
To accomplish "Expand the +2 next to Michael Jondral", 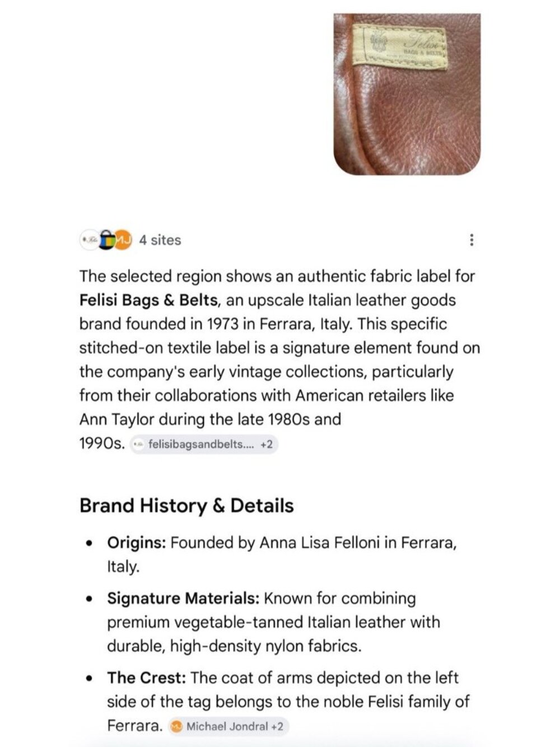I will click(277, 726).
